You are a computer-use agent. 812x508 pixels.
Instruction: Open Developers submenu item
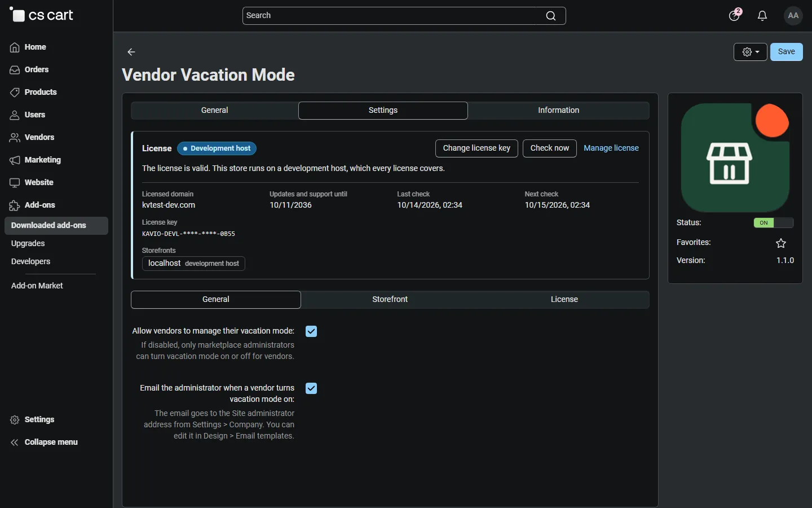tap(31, 262)
